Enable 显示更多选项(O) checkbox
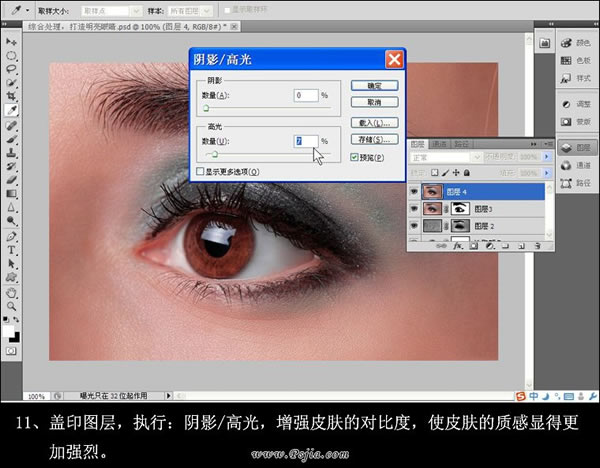This screenshot has height=468, width=600. (200, 171)
